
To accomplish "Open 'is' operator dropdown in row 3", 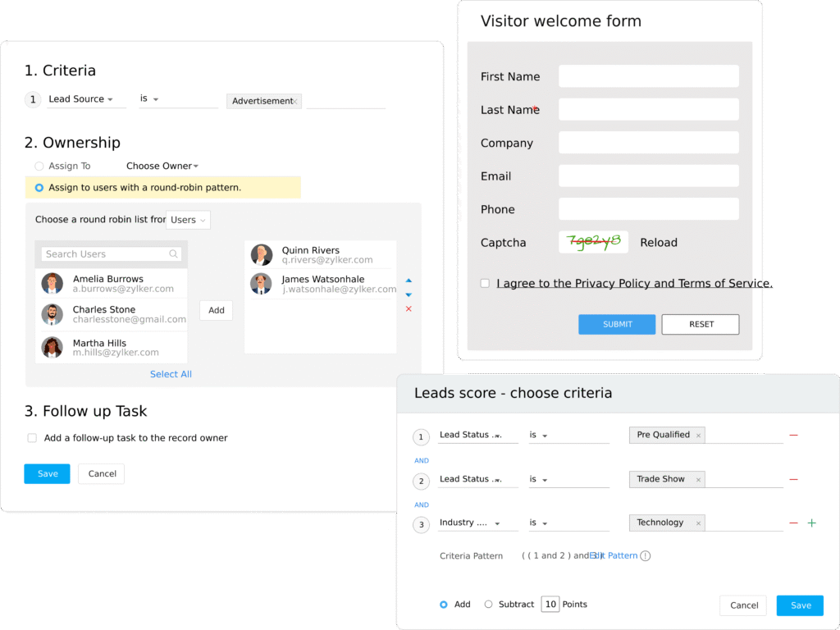I will tap(569, 523).
